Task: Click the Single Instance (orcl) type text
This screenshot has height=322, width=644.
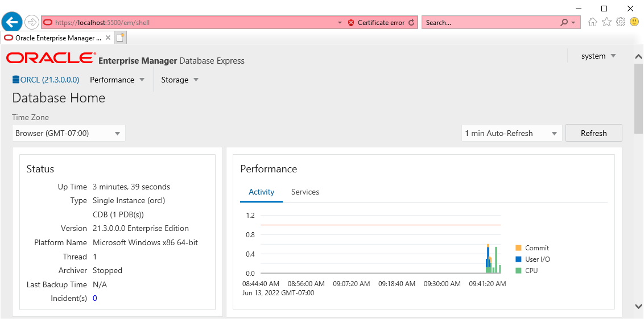Action: (129, 201)
